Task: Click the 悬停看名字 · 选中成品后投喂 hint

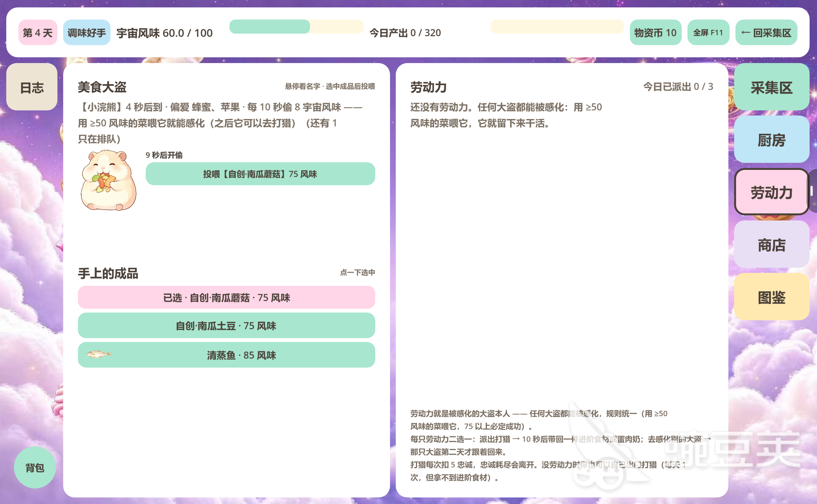Action: [330, 86]
